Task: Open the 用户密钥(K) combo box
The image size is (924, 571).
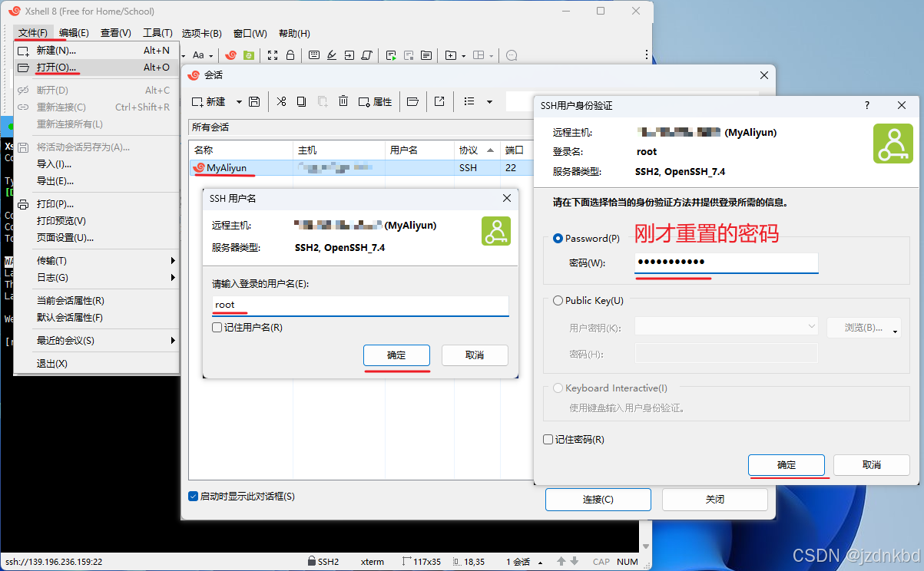Action: point(727,327)
